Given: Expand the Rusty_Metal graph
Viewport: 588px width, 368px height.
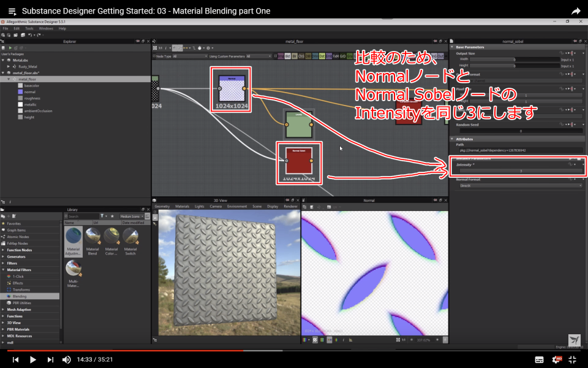Looking at the screenshot, I should pos(9,66).
